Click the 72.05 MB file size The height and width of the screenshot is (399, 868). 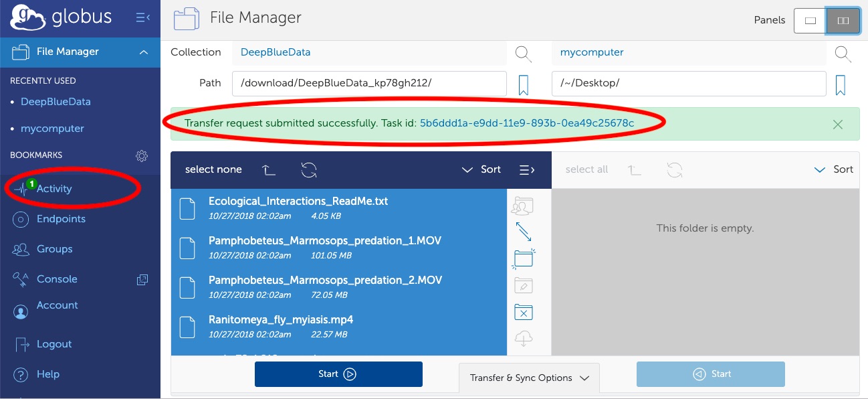tap(329, 295)
